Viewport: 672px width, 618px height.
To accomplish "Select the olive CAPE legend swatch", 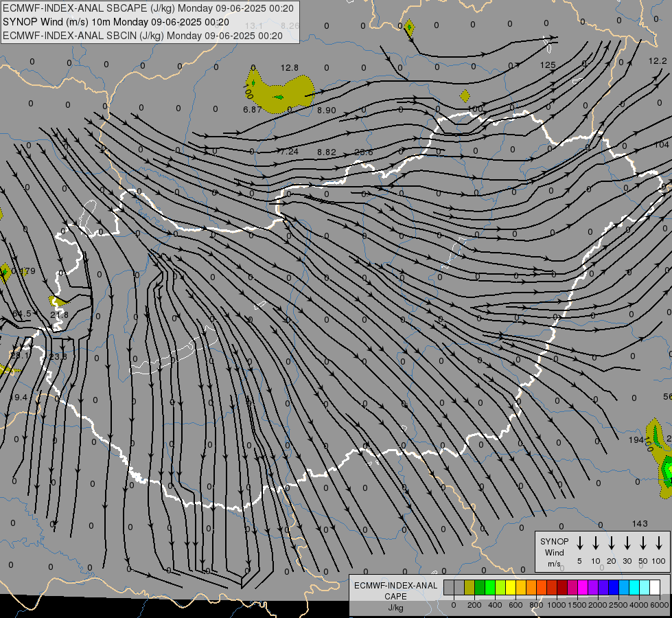I will (x=470, y=587).
